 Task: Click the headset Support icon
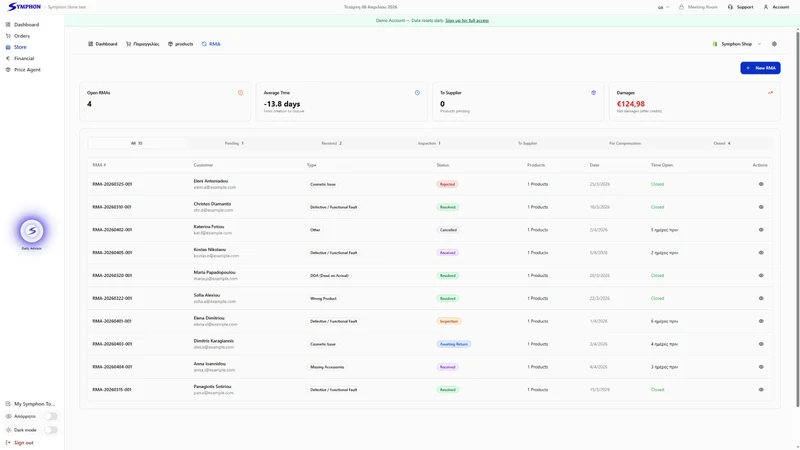[x=730, y=7]
